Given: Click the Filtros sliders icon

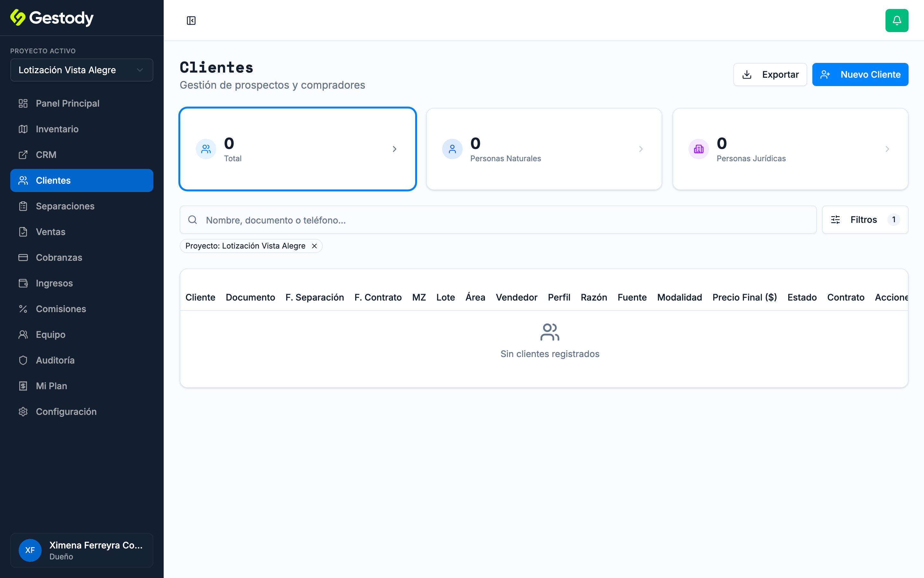Looking at the screenshot, I should click(x=835, y=220).
